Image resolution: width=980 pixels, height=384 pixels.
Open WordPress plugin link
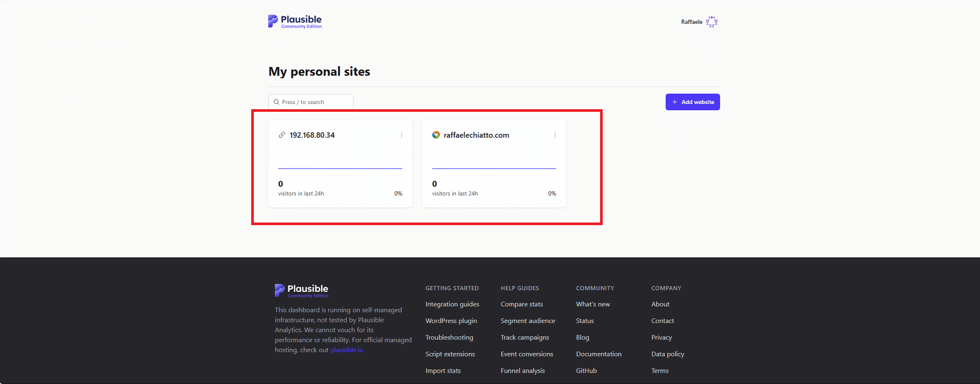[x=451, y=321]
